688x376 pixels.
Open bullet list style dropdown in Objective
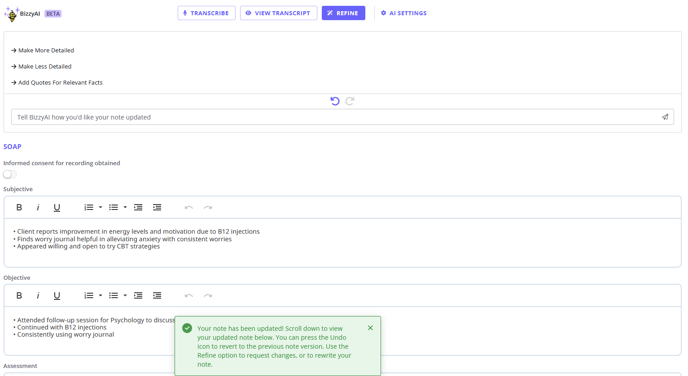pos(125,296)
